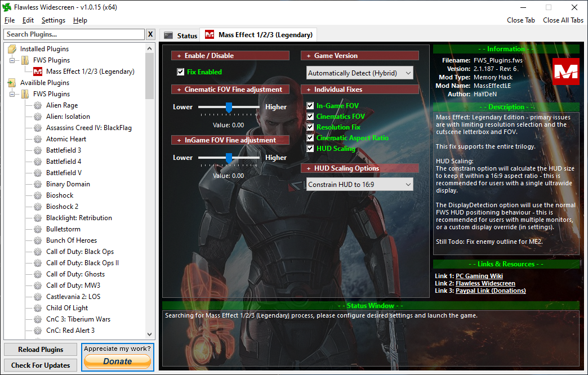Uncheck the In-Game FOV fix
Viewport: 588px width, 375px height.
[x=310, y=106]
